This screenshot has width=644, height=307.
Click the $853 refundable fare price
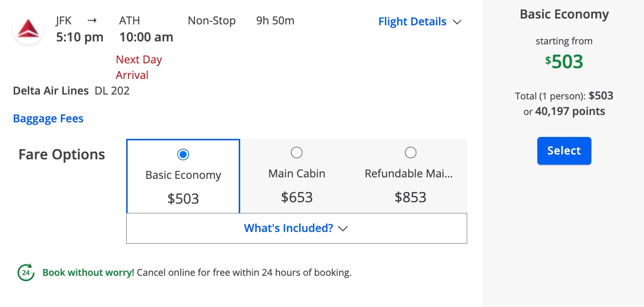[x=411, y=197]
